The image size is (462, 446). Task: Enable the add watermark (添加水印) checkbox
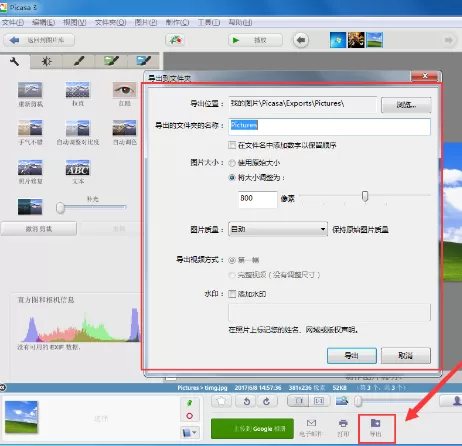(232, 294)
